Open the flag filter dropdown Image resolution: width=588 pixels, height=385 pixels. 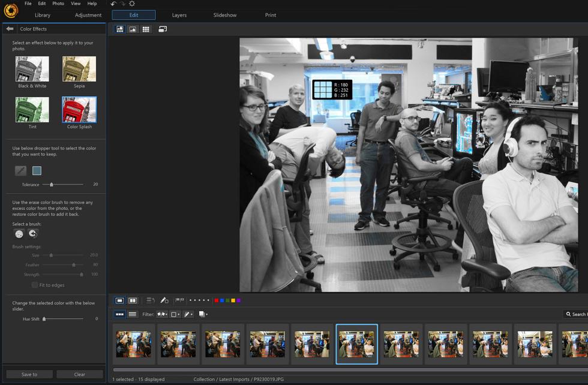point(162,314)
